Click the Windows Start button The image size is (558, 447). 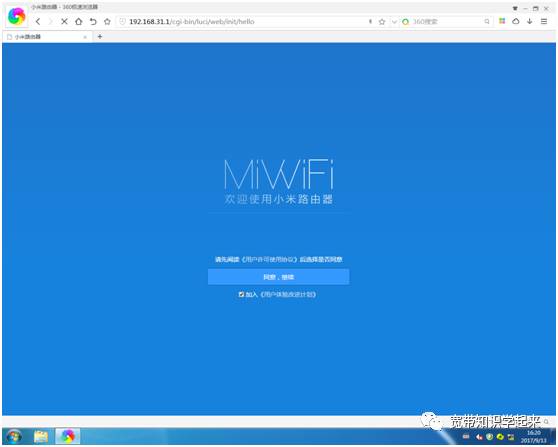(x=14, y=436)
